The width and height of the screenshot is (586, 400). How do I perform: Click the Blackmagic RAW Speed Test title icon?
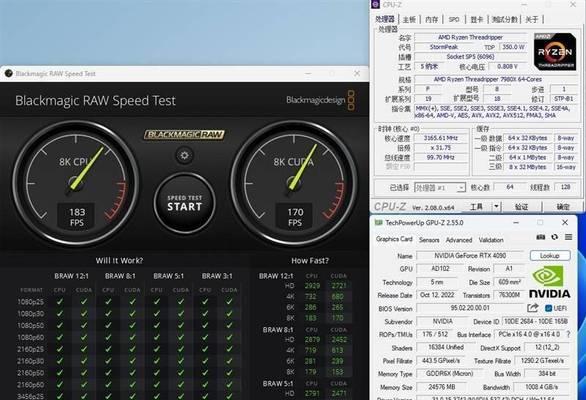[x=9, y=73]
